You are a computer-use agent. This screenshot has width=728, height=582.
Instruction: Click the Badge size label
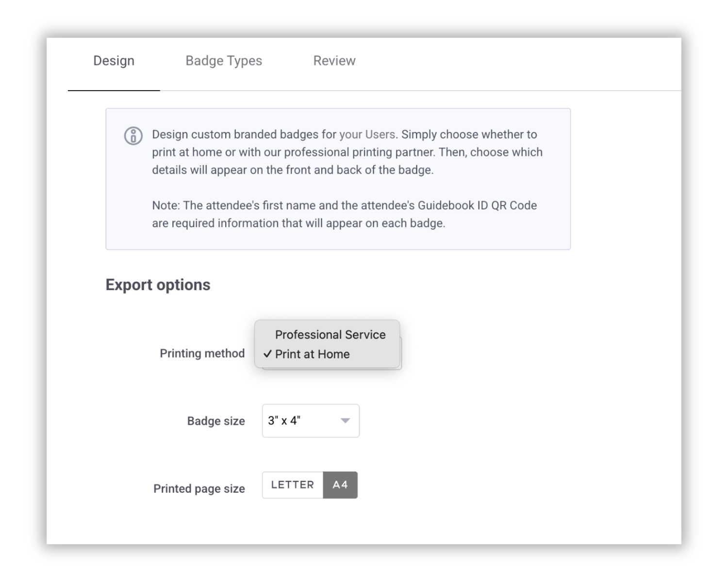[215, 421]
